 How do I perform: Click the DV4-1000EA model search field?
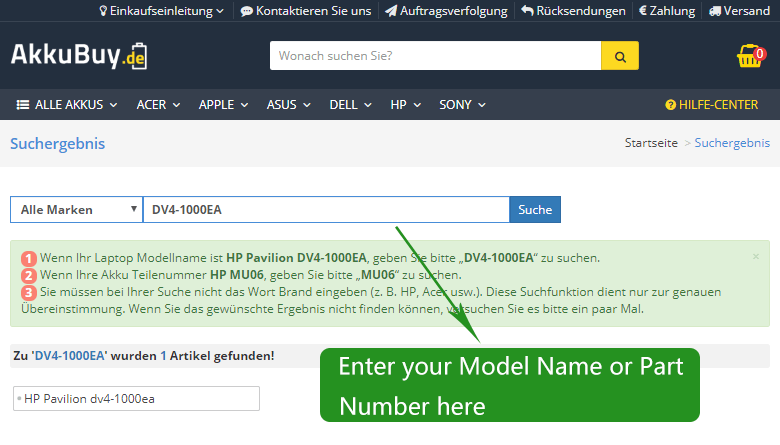(326, 210)
